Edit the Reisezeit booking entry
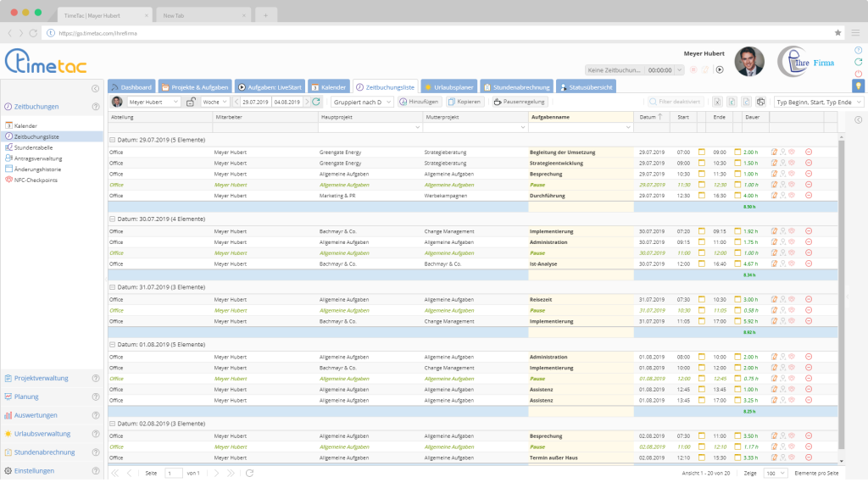Screen dimensions: 868x488 pyautogui.click(x=774, y=299)
